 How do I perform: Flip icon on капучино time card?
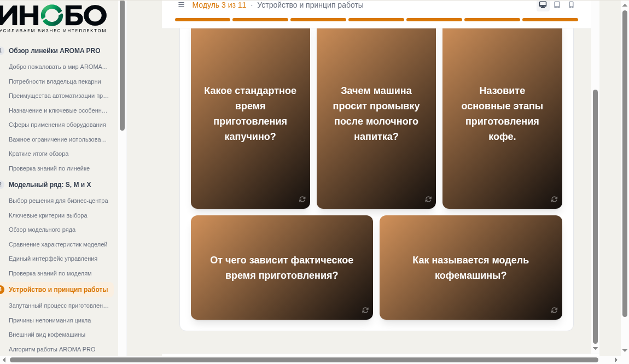(x=302, y=199)
